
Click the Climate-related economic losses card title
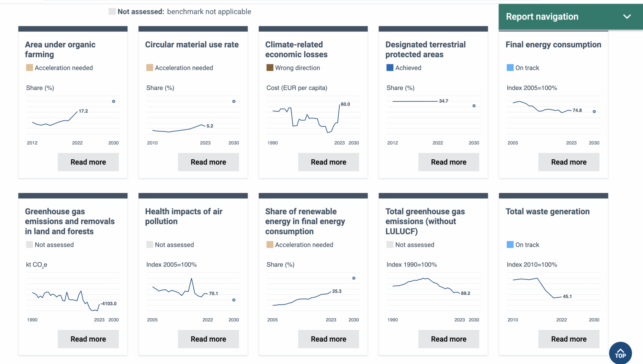296,49
